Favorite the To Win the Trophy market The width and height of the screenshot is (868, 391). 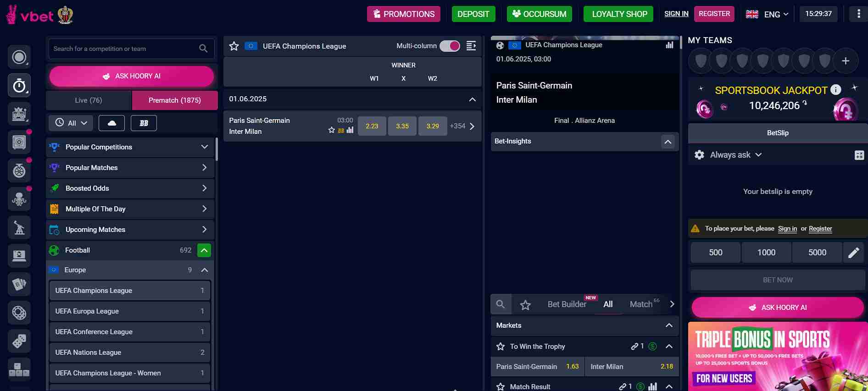[501, 347]
